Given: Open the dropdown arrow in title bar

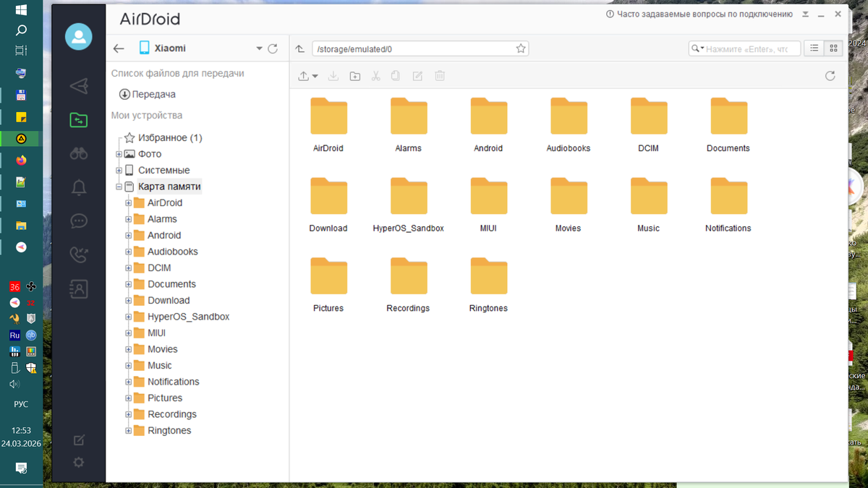Looking at the screenshot, I should point(805,14).
